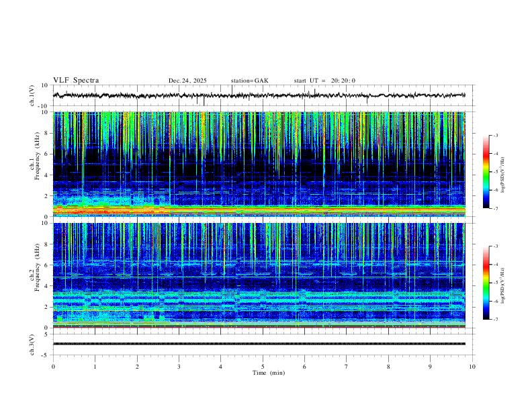
Task: Click the "ch.3(V)" axis label
Action: tap(32, 345)
